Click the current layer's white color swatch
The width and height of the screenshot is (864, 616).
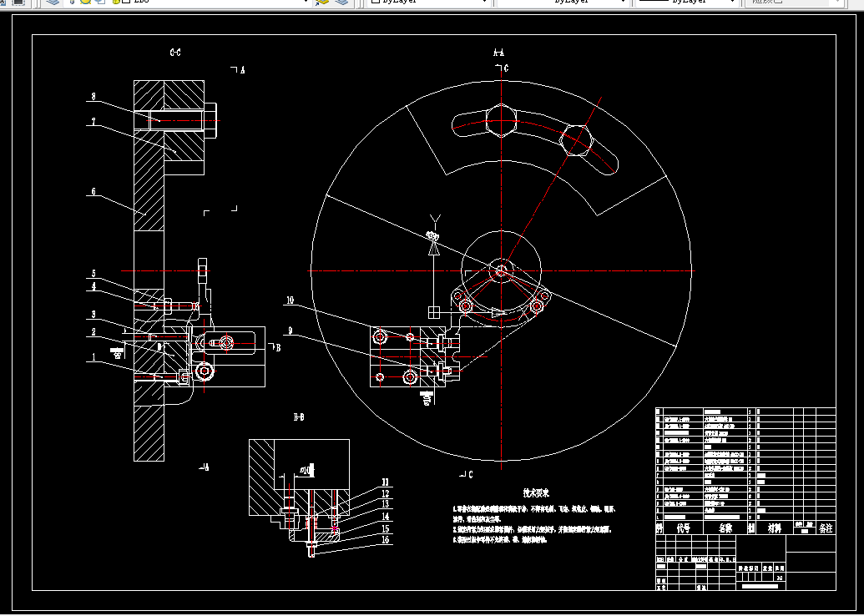[x=127, y=2]
